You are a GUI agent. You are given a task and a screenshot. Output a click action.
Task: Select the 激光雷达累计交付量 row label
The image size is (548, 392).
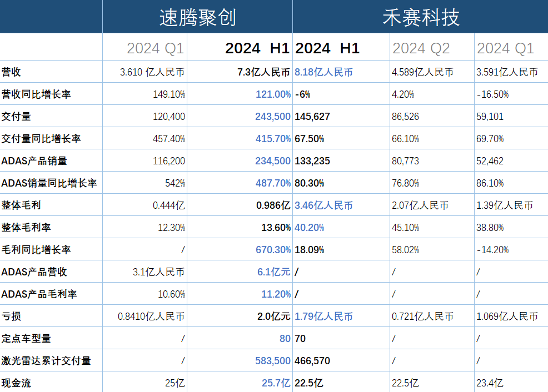point(51,360)
